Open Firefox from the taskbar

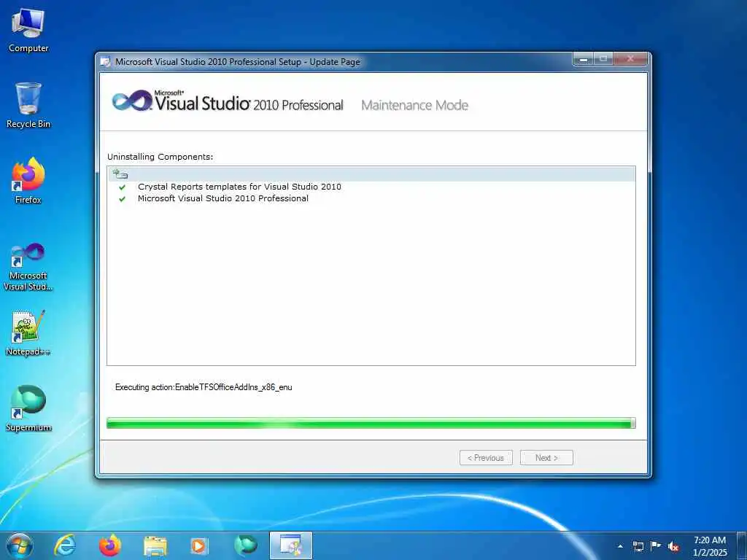110,545
